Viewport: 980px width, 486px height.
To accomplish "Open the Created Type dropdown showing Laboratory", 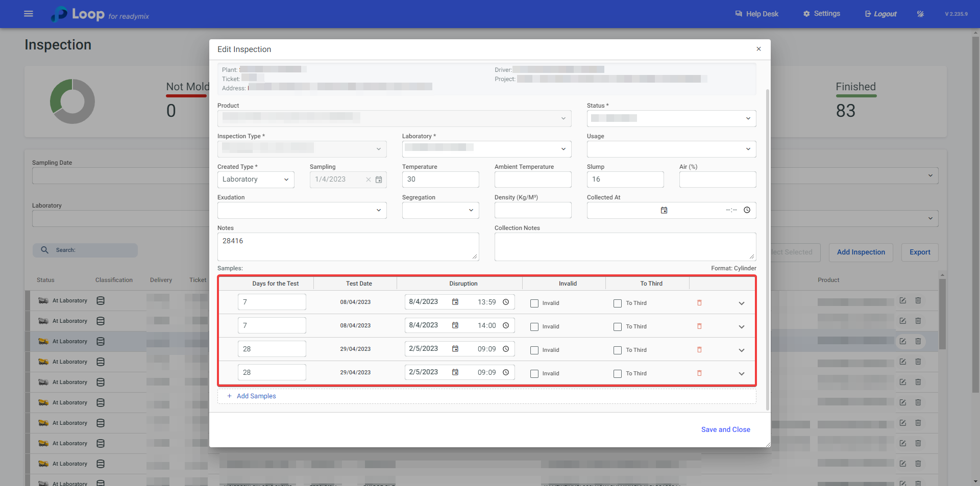I will pyautogui.click(x=256, y=180).
